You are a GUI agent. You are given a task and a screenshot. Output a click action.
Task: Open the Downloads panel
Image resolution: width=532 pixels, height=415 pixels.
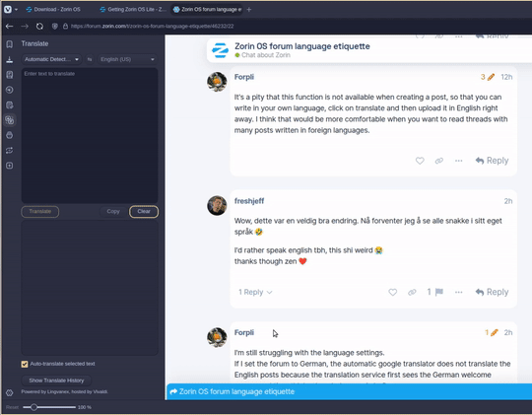[x=10, y=59]
